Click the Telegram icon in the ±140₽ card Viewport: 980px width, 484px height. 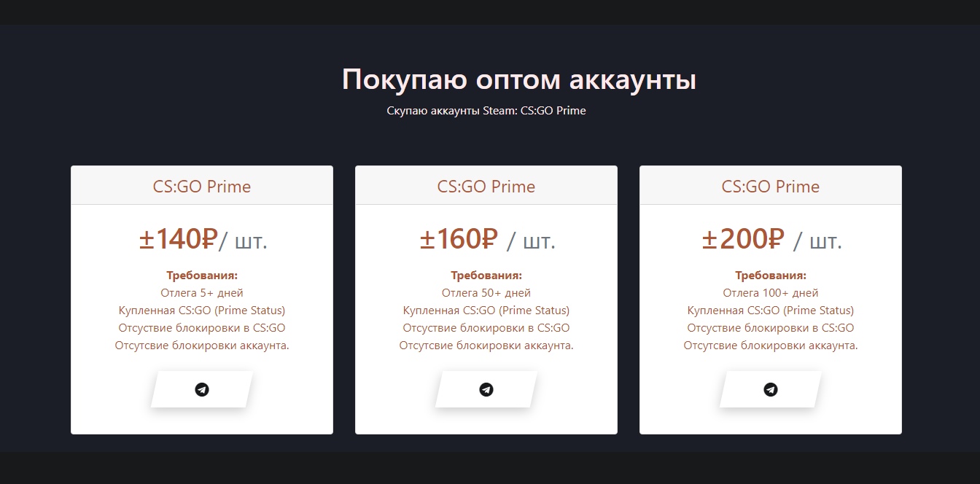(x=202, y=390)
